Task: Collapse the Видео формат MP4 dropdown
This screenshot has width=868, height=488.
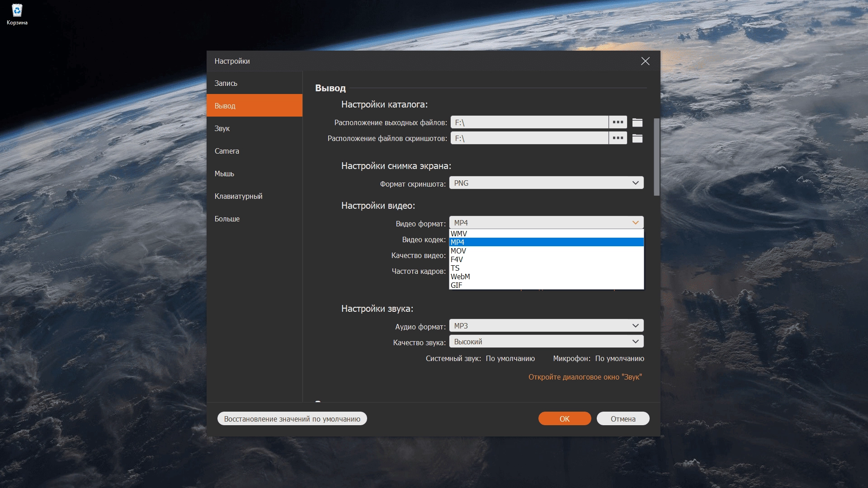Action: [x=546, y=222]
